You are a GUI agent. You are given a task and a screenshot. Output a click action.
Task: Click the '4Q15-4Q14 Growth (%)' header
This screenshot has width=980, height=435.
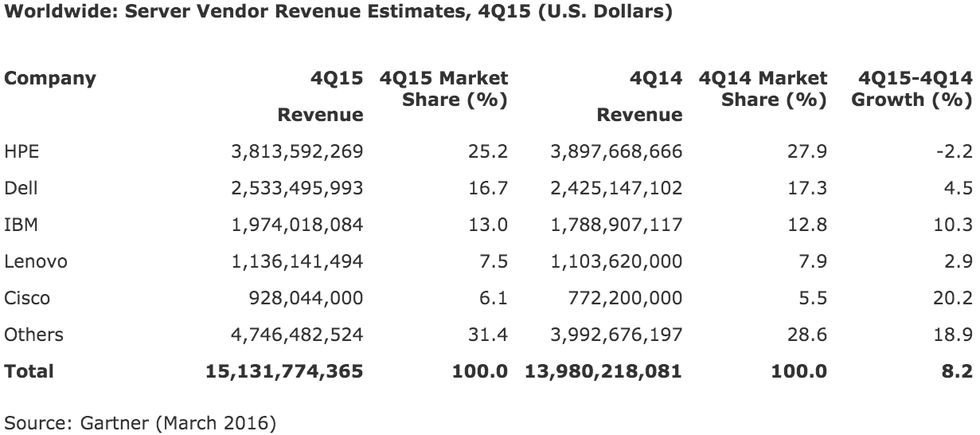912,89
